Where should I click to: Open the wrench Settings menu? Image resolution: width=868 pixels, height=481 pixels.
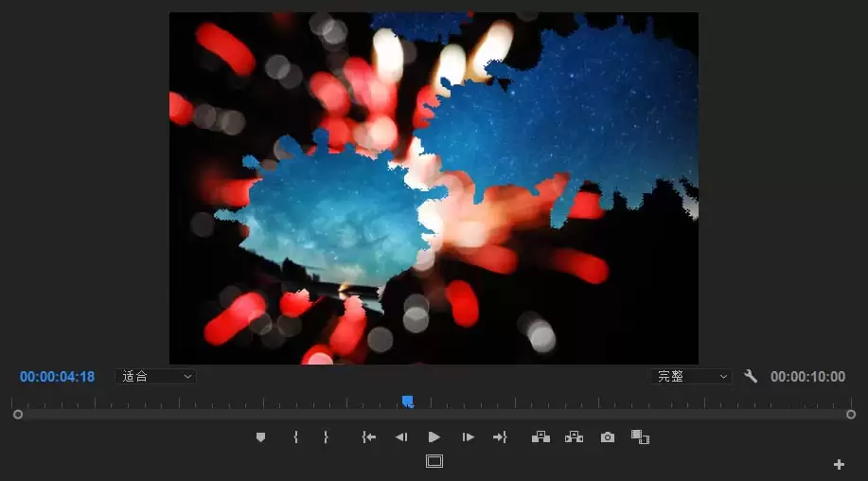tap(751, 377)
